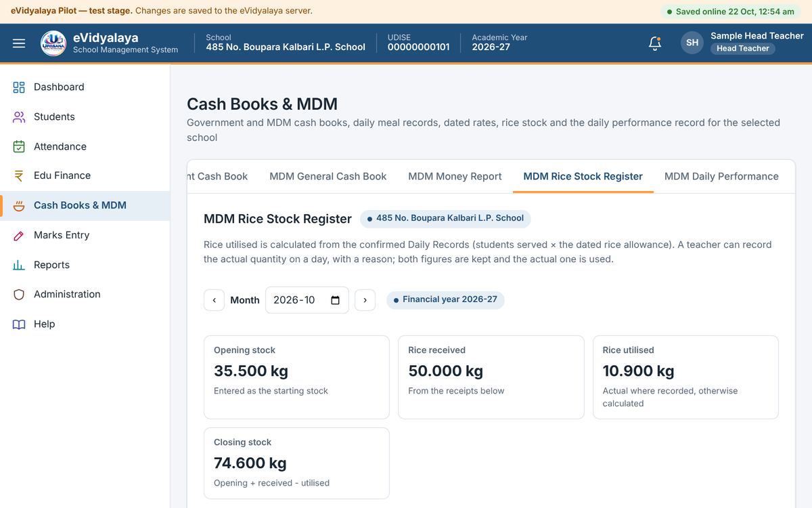
Task: Click the Opening stock value 35.500 kg
Action: (251, 371)
